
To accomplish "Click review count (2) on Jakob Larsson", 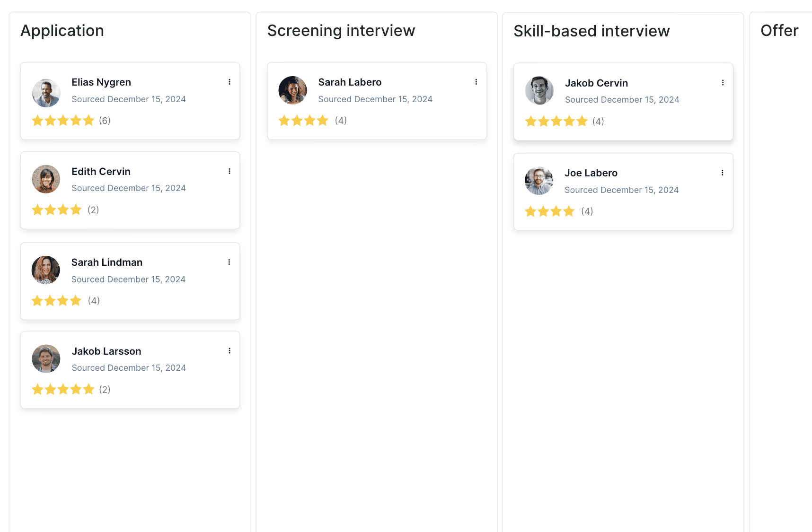I will (105, 390).
